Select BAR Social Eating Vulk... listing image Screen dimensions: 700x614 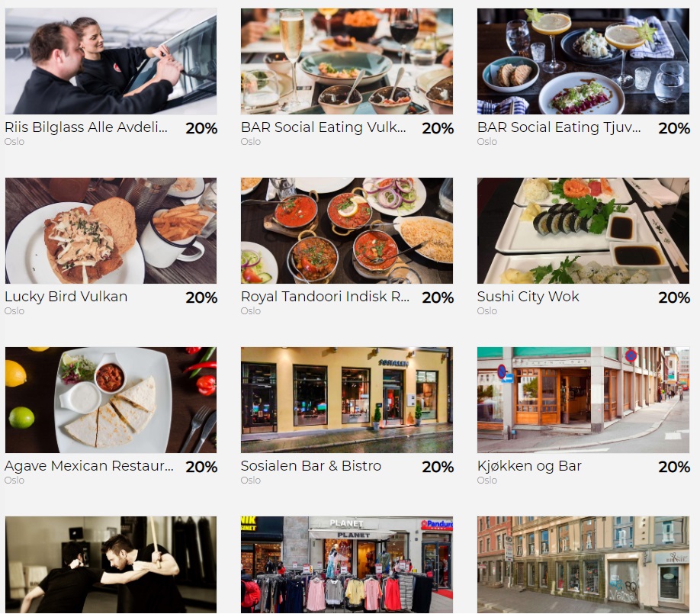click(347, 61)
